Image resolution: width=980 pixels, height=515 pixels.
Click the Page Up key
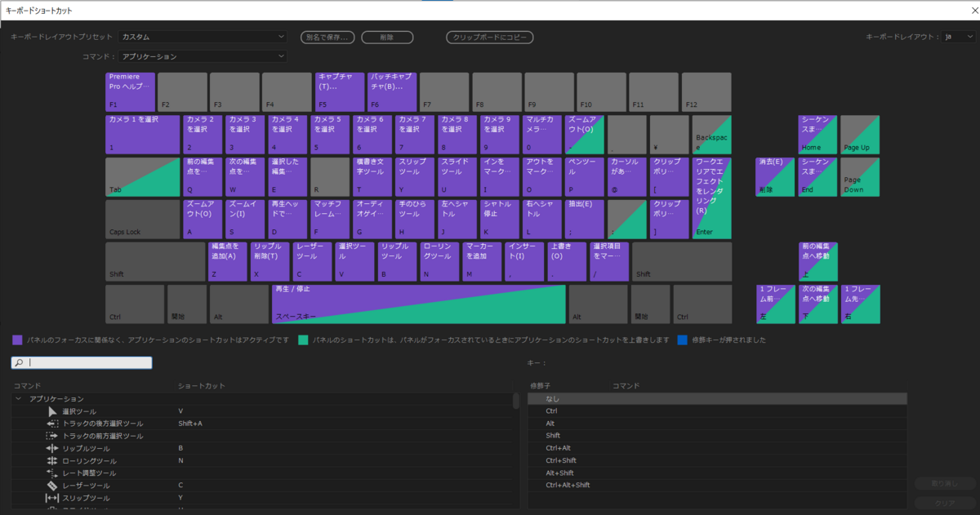tap(861, 134)
